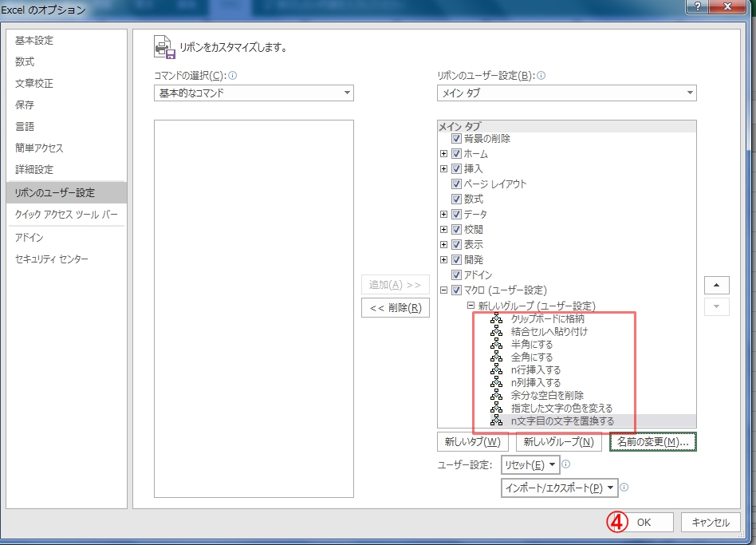Click macro icon beside クリップボードに格納

coord(496,318)
